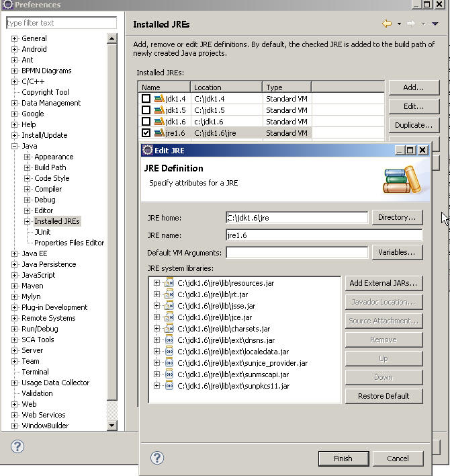Expand the WindowBuilder node
The width and height of the screenshot is (450, 476).
[14, 426]
